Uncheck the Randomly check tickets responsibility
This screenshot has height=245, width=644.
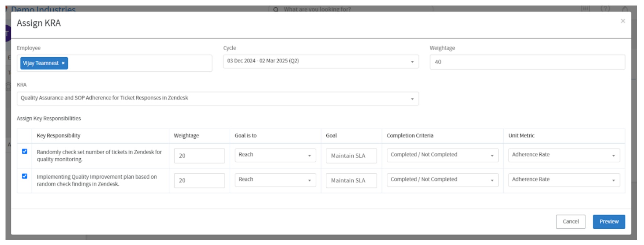click(25, 151)
